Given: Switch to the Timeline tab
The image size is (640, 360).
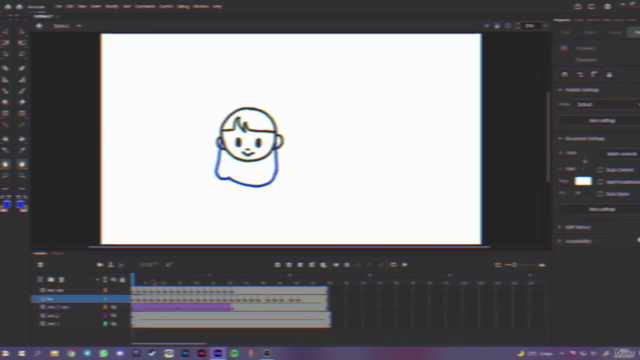Looking at the screenshot, I should (x=40, y=253).
